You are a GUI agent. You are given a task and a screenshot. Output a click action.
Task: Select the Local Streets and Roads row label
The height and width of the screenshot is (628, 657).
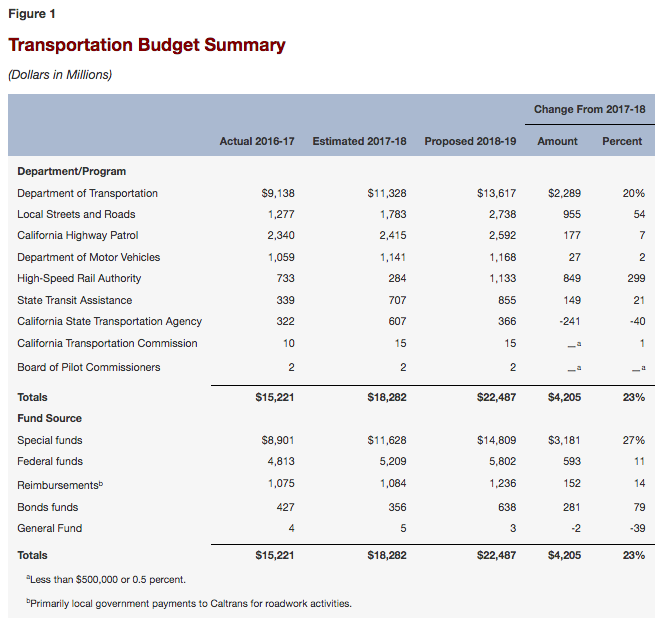tap(76, 214)
